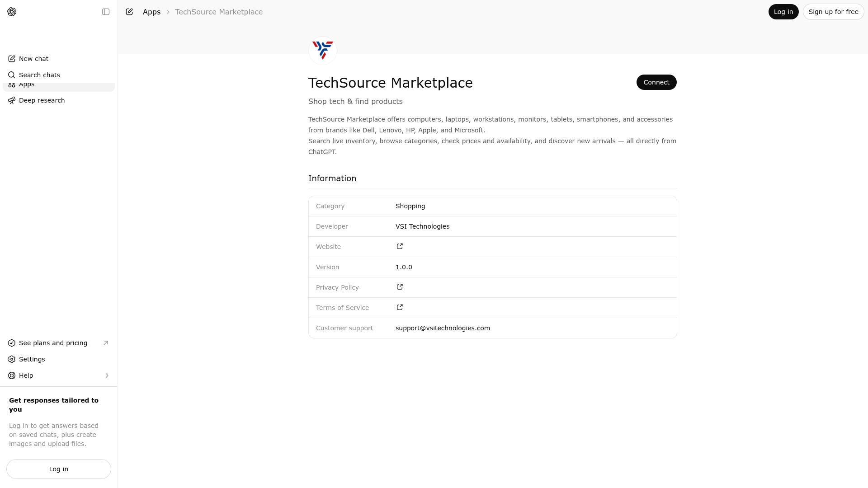The image size is (868, 488).
Task: Select Apps in the sidebar
Action: (59, 87)
